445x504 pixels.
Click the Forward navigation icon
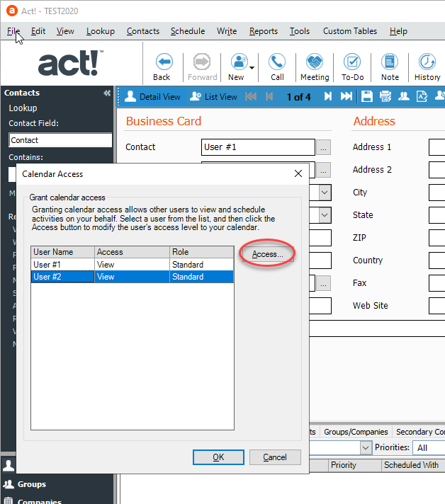[x=202, y=62]
